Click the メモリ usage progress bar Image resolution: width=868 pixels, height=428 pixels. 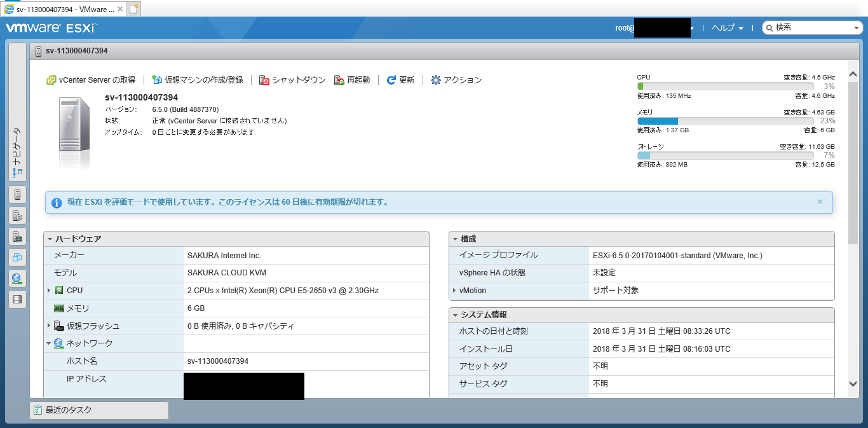[x=724, y=120]
